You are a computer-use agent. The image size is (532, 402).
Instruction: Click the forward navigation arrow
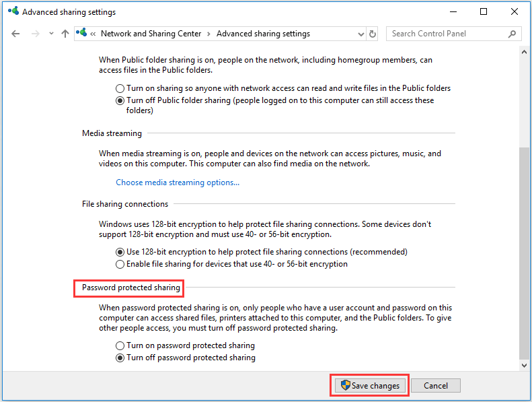35,34
